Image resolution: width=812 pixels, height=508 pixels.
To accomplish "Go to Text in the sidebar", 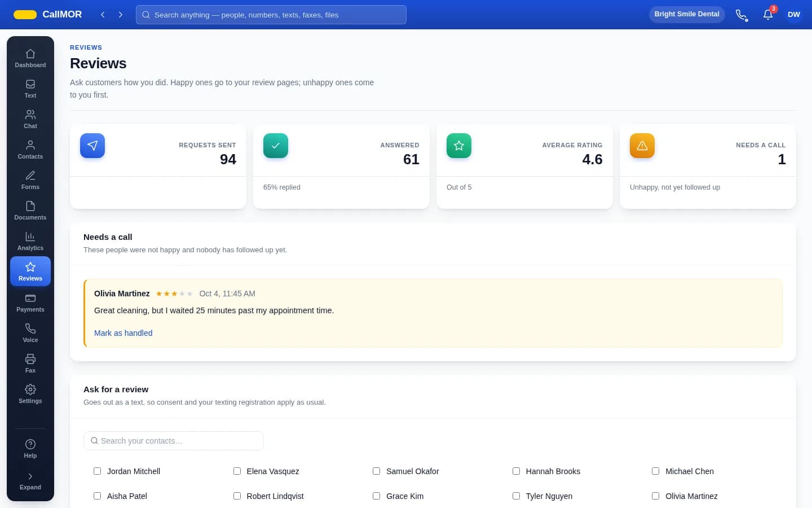I will 30,89.
